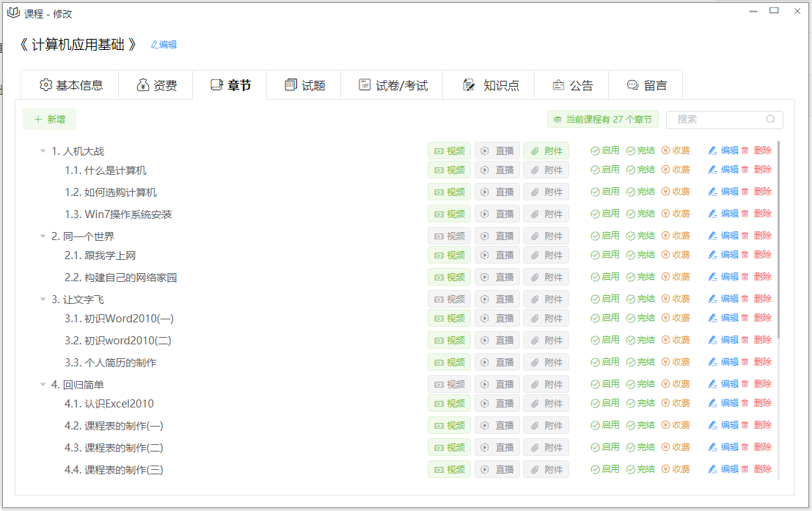Select tree row 3.3. 个人简历的制作
This screenshot has width=812, height=511.
tap(110, 362)
